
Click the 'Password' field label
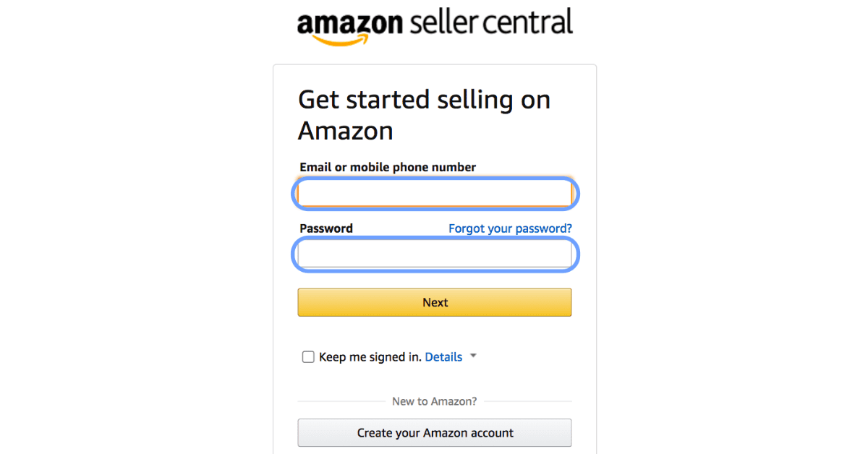(326, 228)
